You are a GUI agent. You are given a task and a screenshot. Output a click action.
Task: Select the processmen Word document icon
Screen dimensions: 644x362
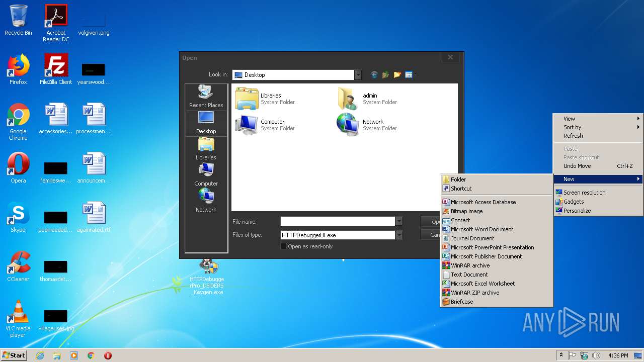[94, 119]
